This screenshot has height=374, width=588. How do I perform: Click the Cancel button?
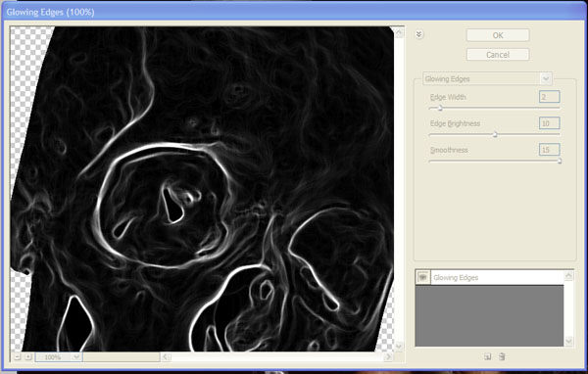[498, 55]
